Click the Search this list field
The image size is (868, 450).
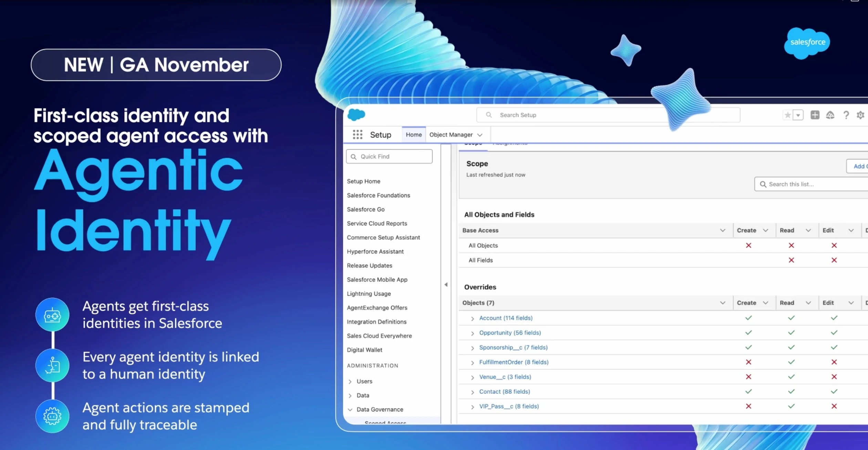coord(812,184)
